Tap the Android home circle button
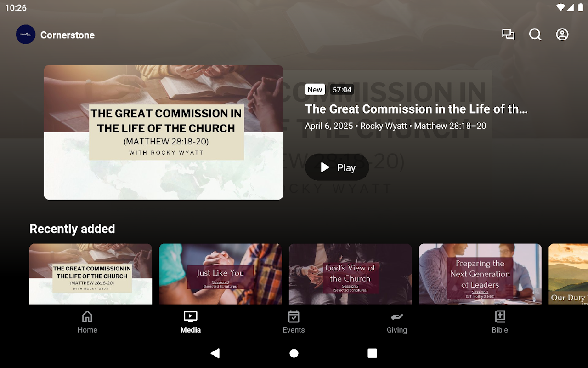 pos(294,353)
